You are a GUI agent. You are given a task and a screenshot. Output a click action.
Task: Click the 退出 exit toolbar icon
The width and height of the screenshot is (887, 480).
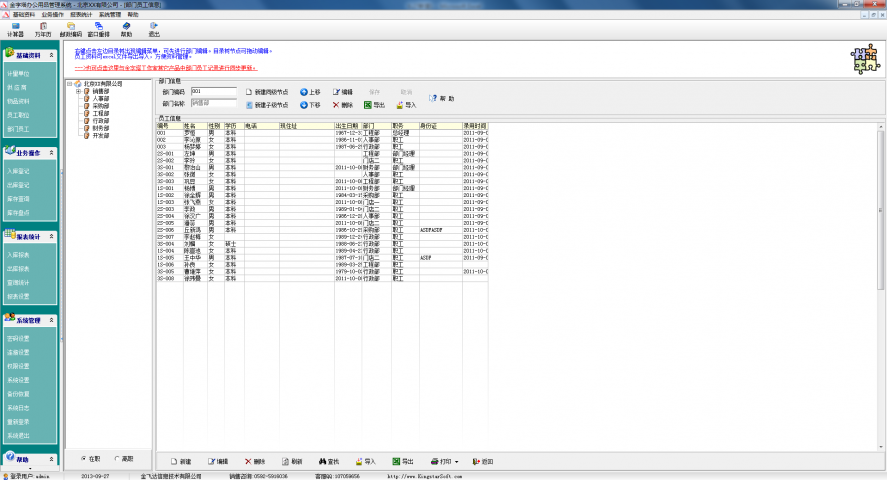pyautogui.click(x=153, y=29)
